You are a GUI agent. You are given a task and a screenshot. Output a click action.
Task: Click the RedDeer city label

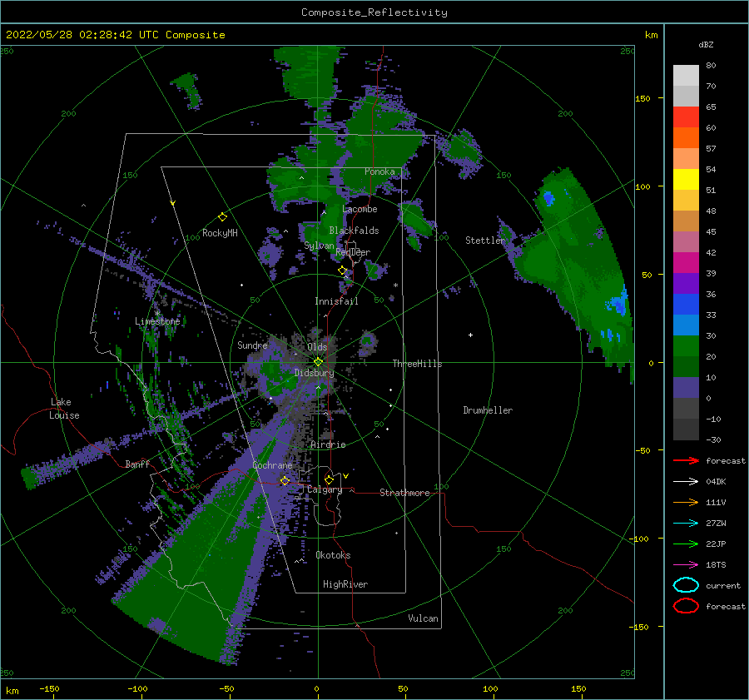point(353,252)
